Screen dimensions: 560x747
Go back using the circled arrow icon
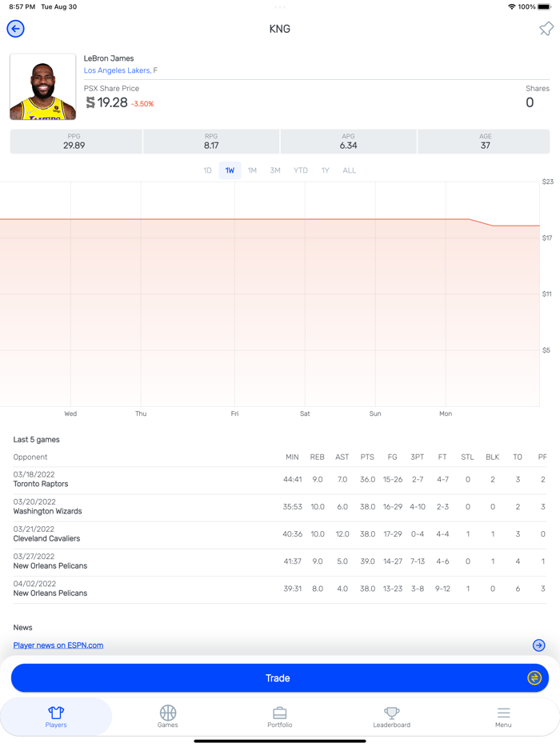(x=16, y=29)
